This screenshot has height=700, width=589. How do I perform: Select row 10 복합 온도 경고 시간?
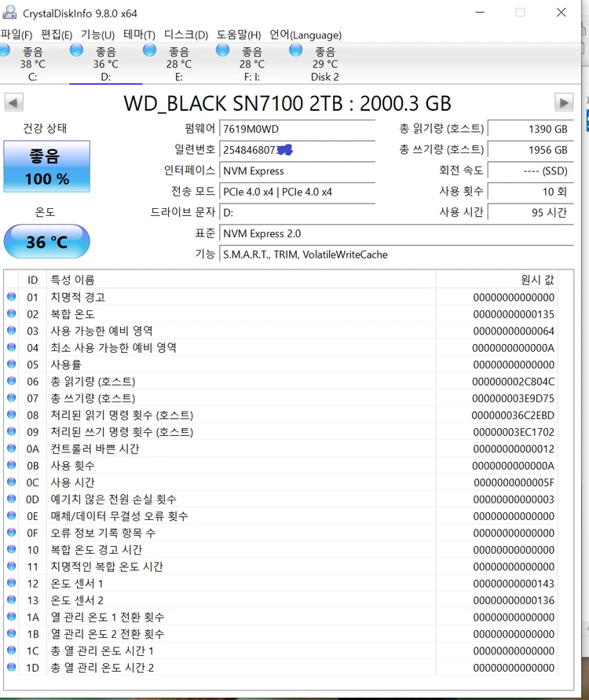coord(281,550)
